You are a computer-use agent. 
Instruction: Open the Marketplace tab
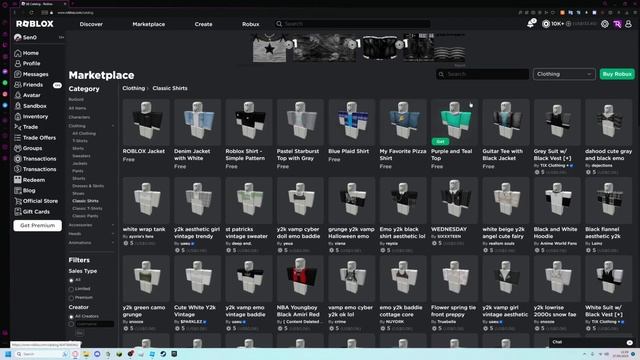pos(149,24)
